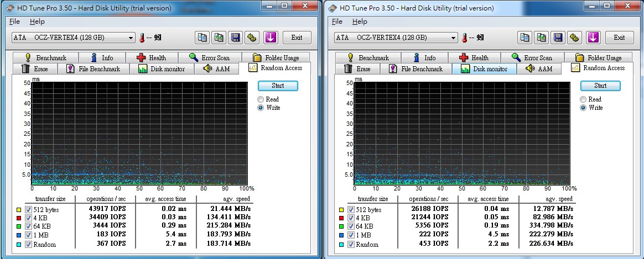Open Help menu in right window
Image resolution: width=644 pixels, height=259 pixels.
pyautogui.click(x=360, y=22)
